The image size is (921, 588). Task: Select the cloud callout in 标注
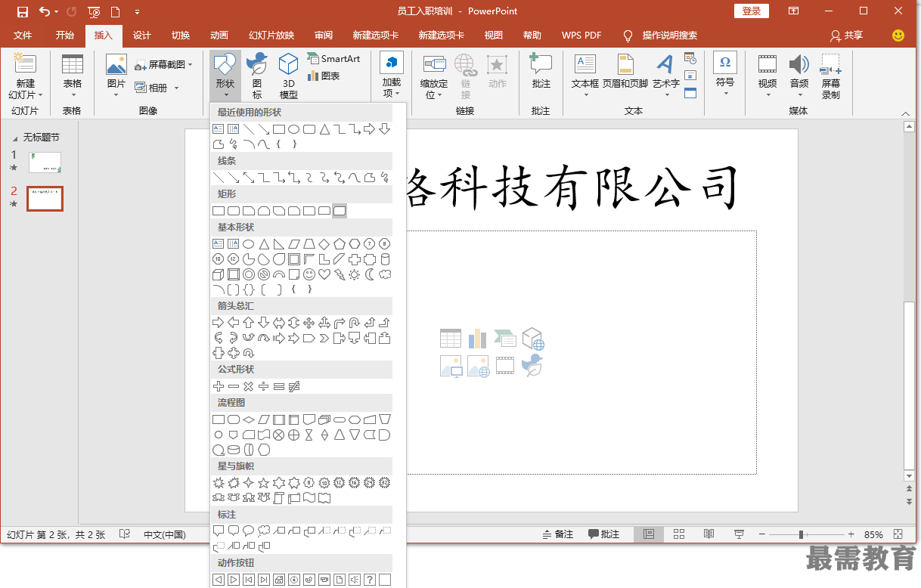tap(263, 531)
